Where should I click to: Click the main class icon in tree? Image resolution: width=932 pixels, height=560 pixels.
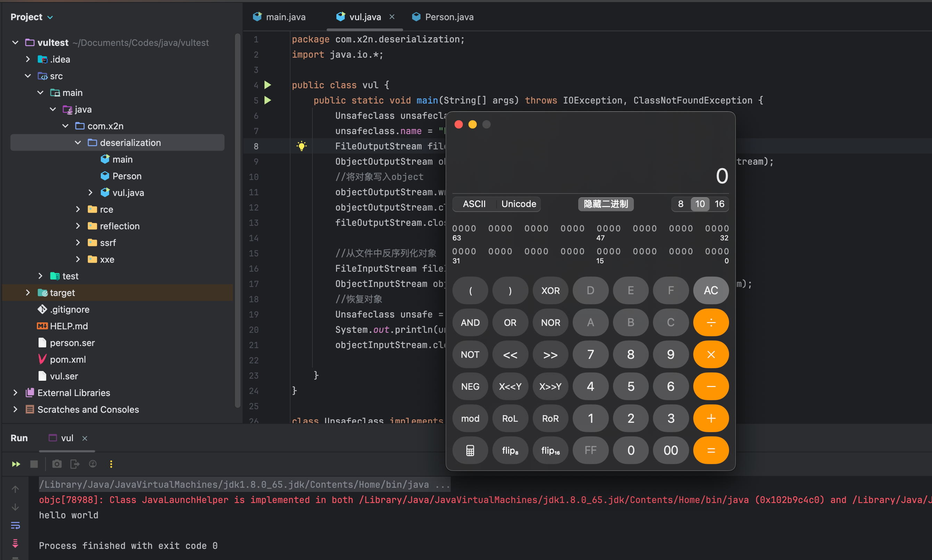(x=105, y=159)
